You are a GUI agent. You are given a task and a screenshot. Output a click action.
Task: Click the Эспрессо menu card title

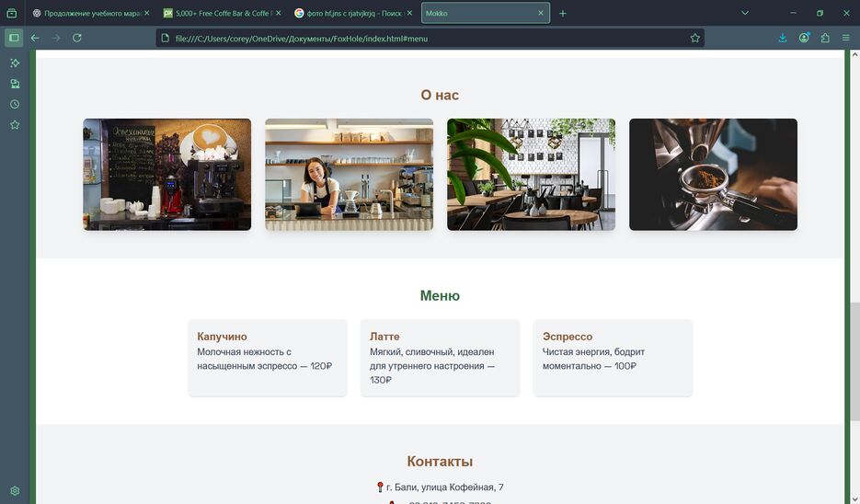point(568,337)
